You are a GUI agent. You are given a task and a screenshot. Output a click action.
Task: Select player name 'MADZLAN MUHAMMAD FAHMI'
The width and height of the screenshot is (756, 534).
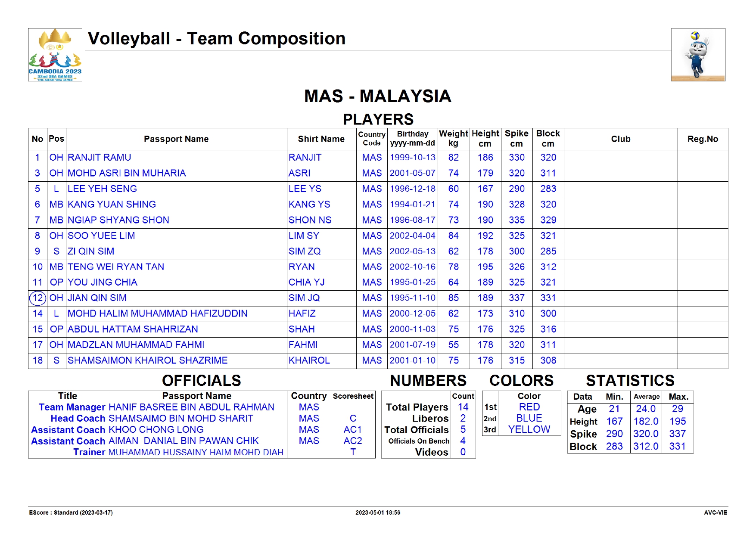(136, 345)
